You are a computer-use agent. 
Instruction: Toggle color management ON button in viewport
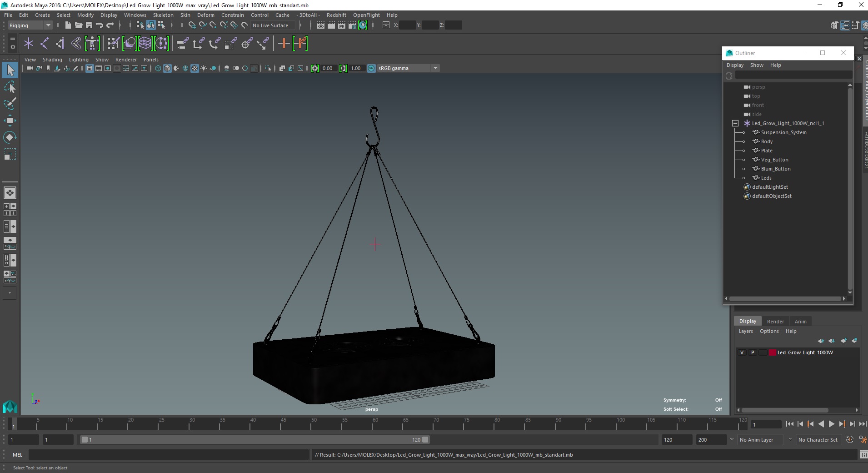pyautogui.click(x=371, y=68)
